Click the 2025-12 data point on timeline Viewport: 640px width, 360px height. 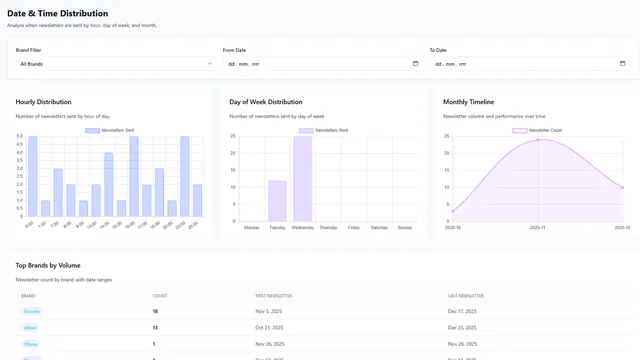coord(622,187)
